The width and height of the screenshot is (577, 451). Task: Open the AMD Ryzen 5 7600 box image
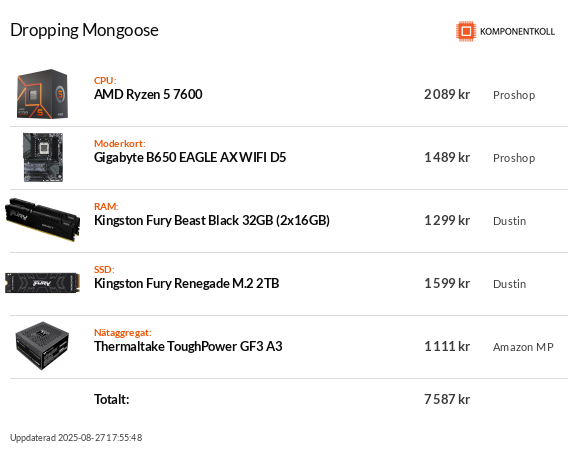tap(43, 94)
